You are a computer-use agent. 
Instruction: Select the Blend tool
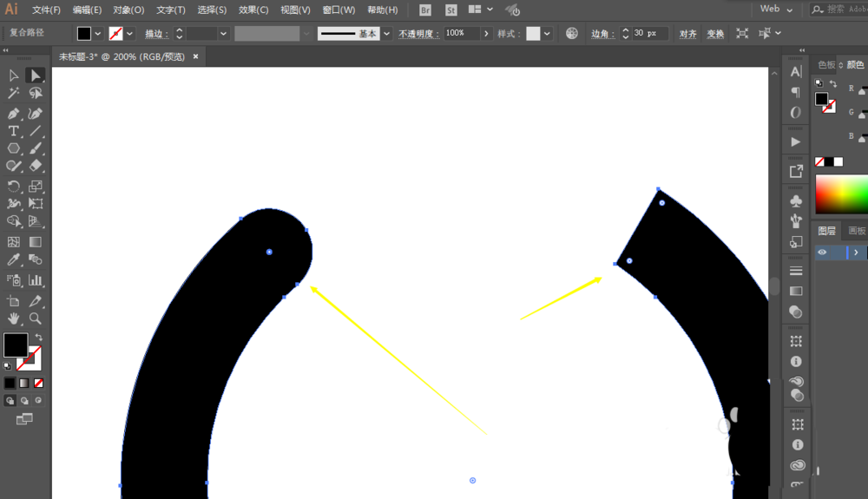point(36,259)
